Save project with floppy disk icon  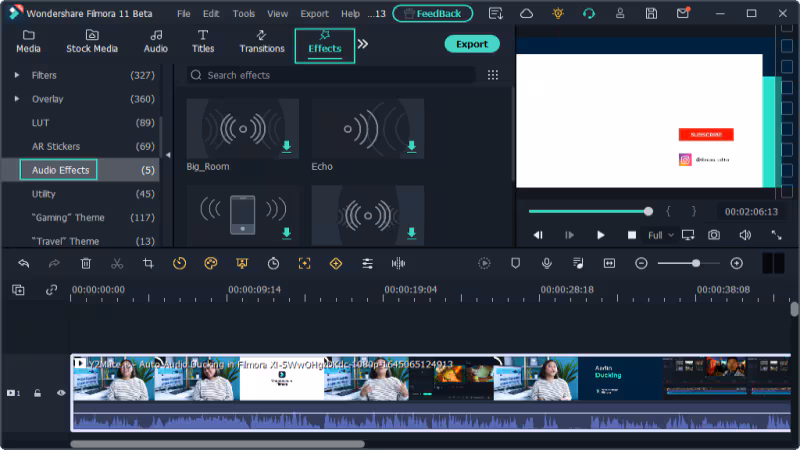click(x=651, y=14)
